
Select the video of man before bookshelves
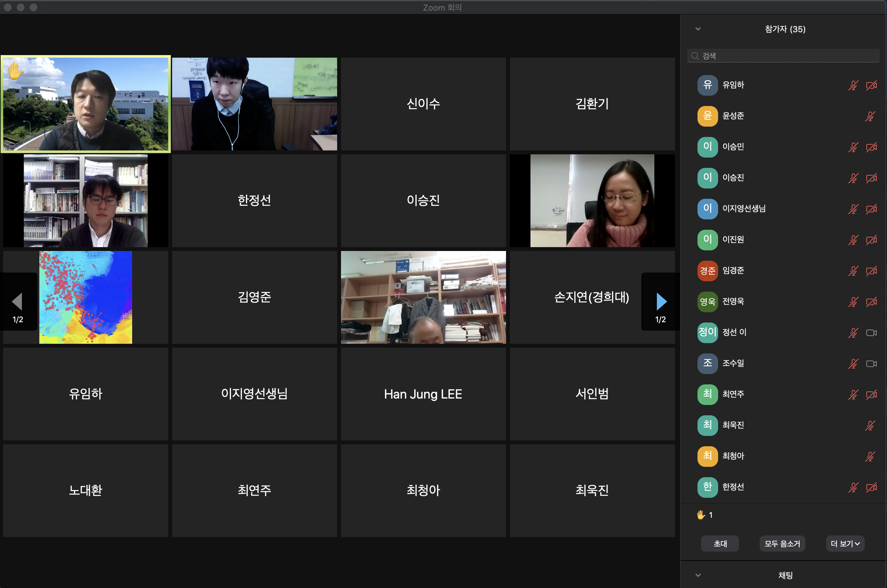pos(85,201)
